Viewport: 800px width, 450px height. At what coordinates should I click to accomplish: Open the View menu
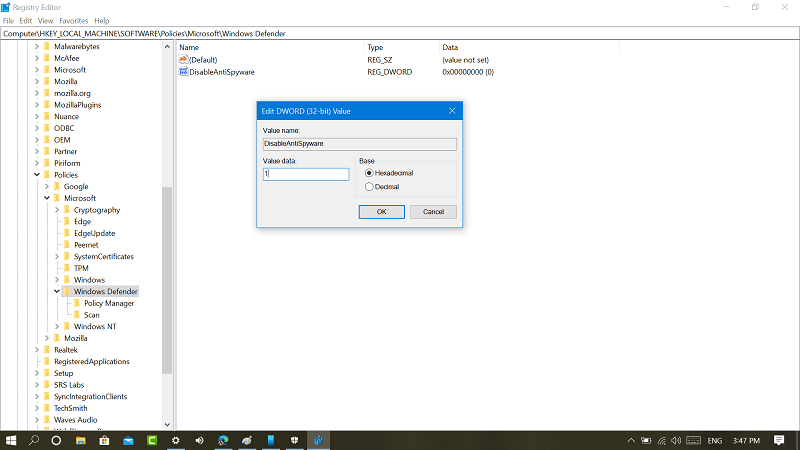click(45, 21)
